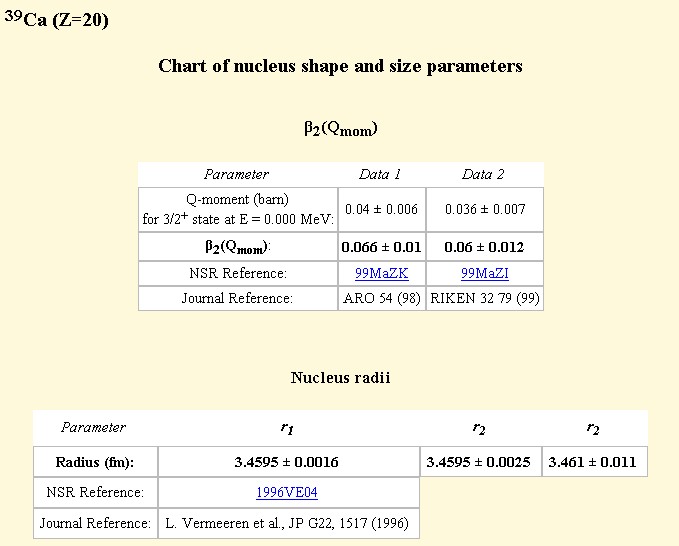Click the 'Journal Reference:' label in the radii table
Viewport: 679px width, 546px height.
(95, 523)
